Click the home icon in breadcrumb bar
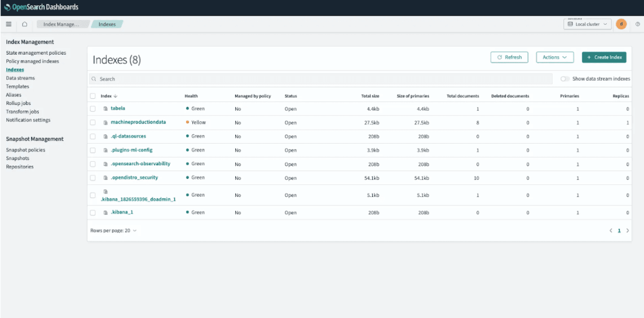 coord(24,24)
